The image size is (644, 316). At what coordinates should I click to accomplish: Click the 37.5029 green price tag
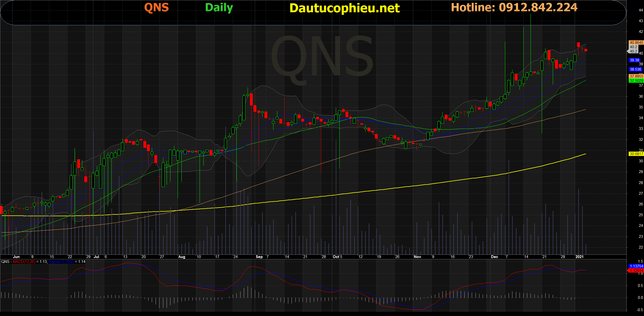coord(636,81)
